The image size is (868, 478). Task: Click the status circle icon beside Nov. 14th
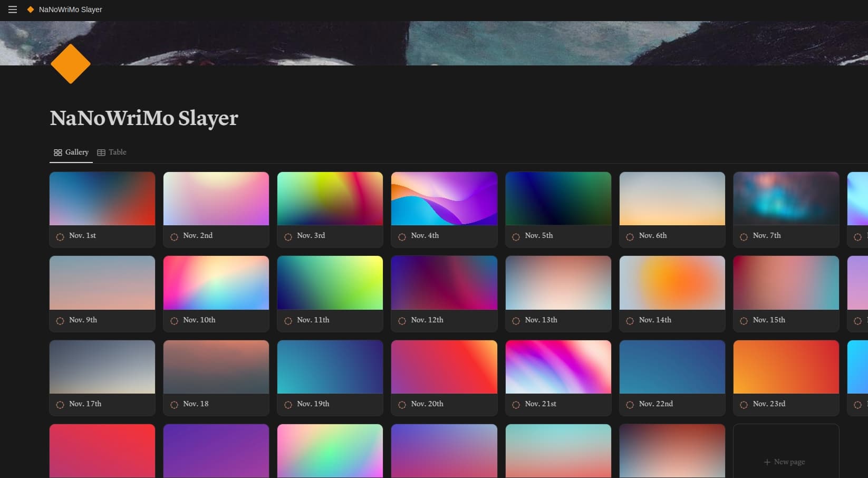(630, 321)
